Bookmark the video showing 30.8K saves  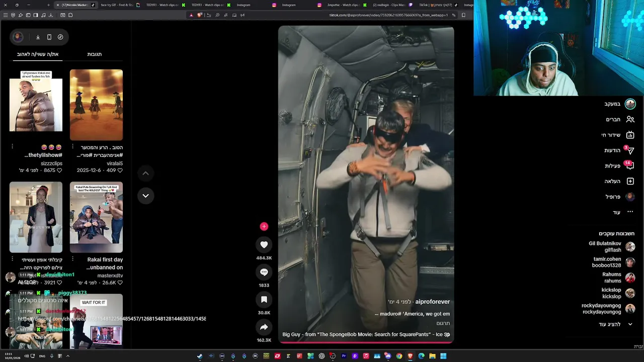tap(264, 300)
